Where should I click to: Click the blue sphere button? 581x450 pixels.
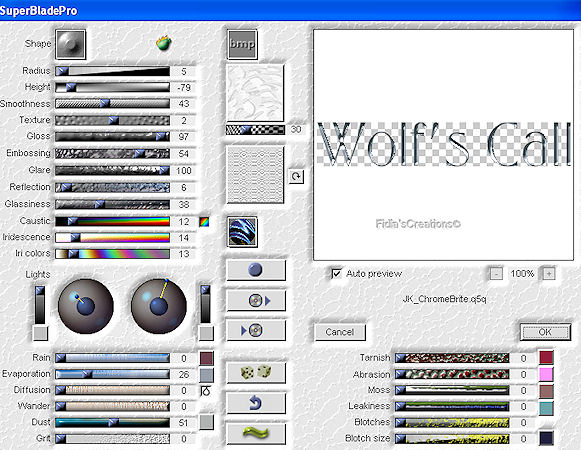tap(256, 270)
